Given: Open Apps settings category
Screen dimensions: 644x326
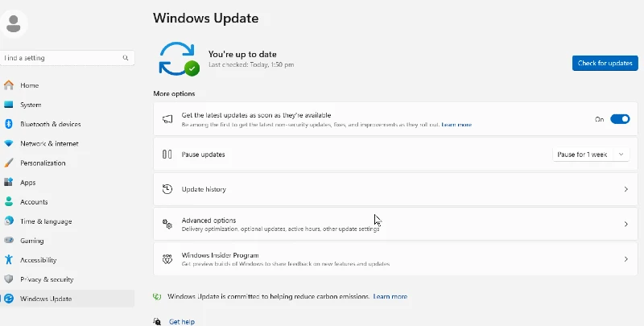Looking at the screenshot, I should coord(68,182).
